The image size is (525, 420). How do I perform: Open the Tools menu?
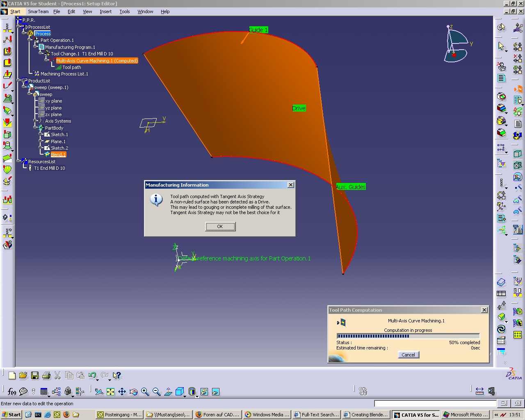pos(124,11)
